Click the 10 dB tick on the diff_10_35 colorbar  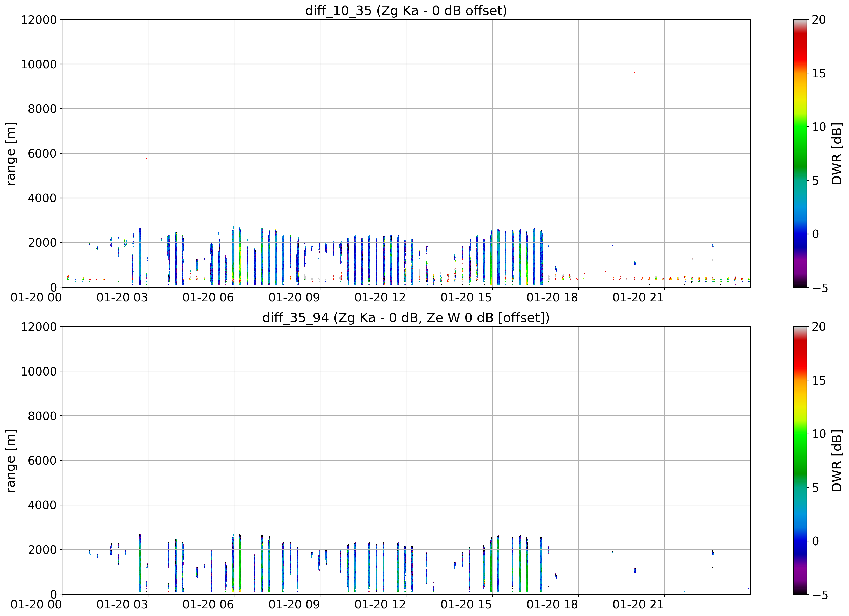[819, 127]
